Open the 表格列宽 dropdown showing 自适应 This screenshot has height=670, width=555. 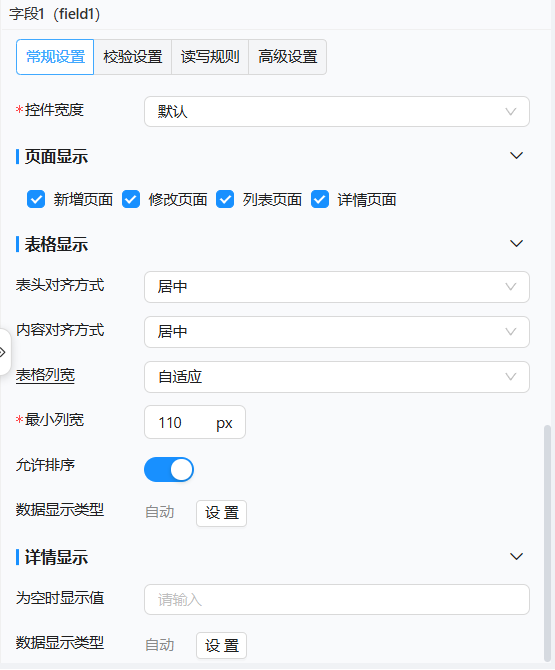coord(337,377)
